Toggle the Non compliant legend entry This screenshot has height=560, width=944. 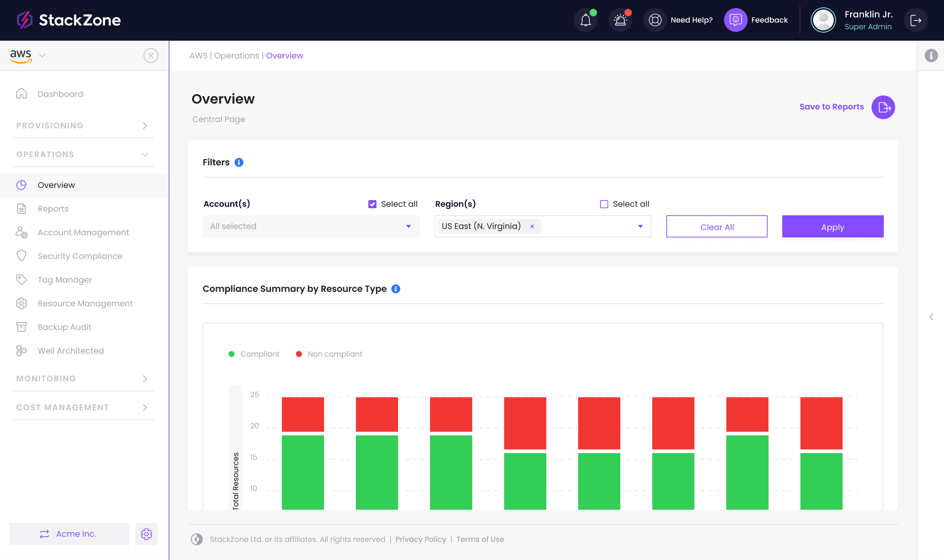[x=299, y=354]
